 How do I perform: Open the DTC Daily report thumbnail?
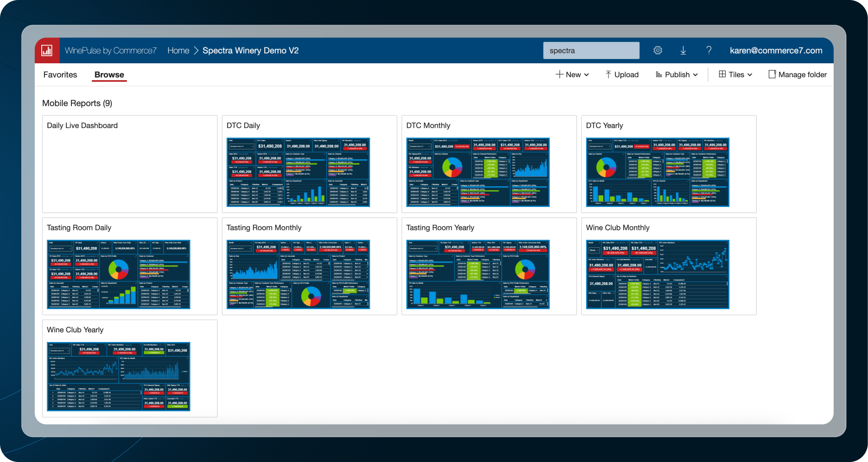(298, 172)
